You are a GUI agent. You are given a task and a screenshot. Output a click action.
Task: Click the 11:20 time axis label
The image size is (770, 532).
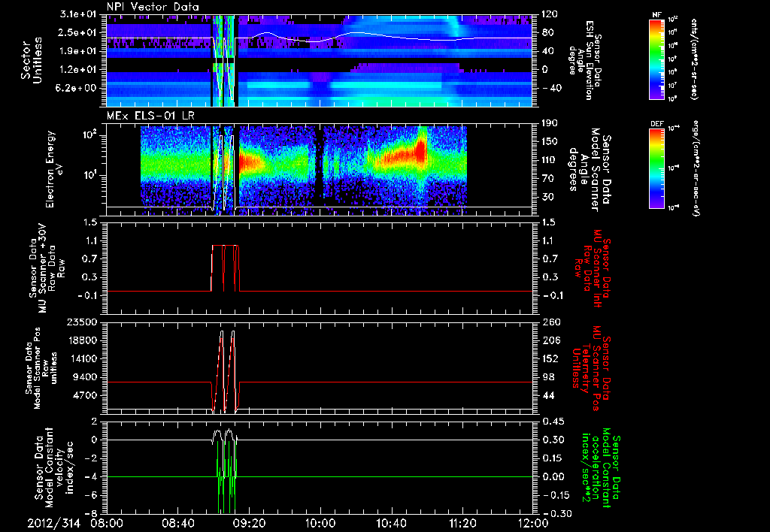[462, 523]
